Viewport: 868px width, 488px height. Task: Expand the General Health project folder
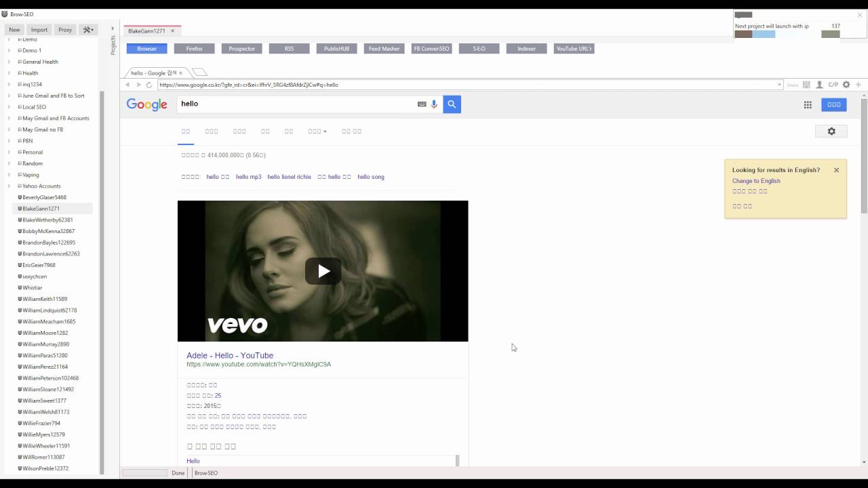pyautogui.click(x=9, y=62)
